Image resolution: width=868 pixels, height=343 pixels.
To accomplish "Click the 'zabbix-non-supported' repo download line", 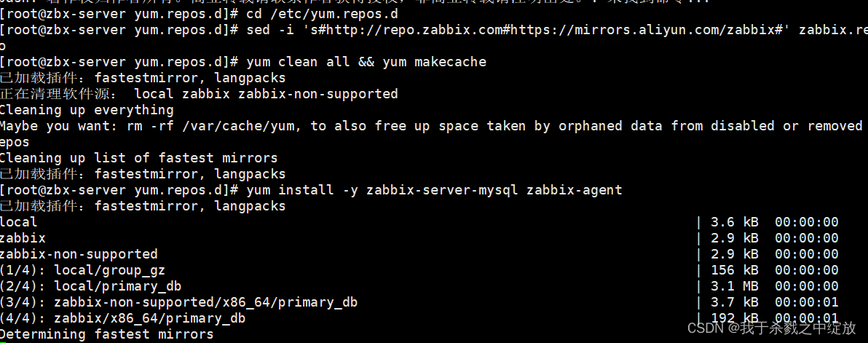I will point(419,254).
